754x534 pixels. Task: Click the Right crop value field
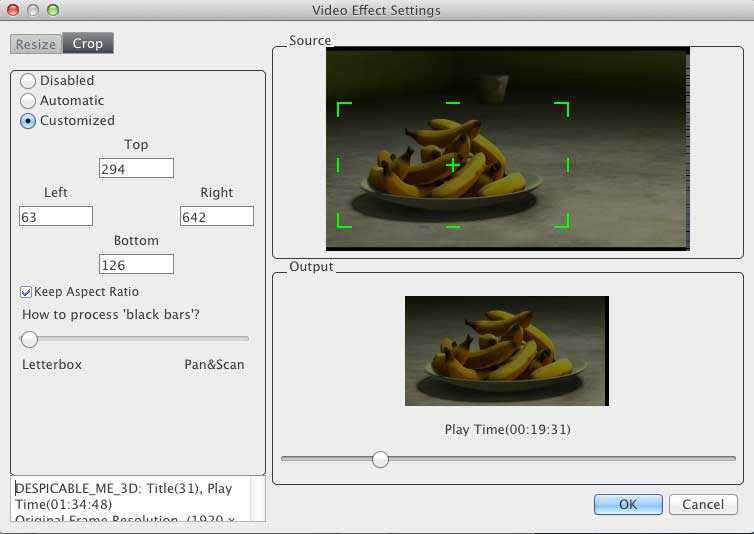(217, 216)
